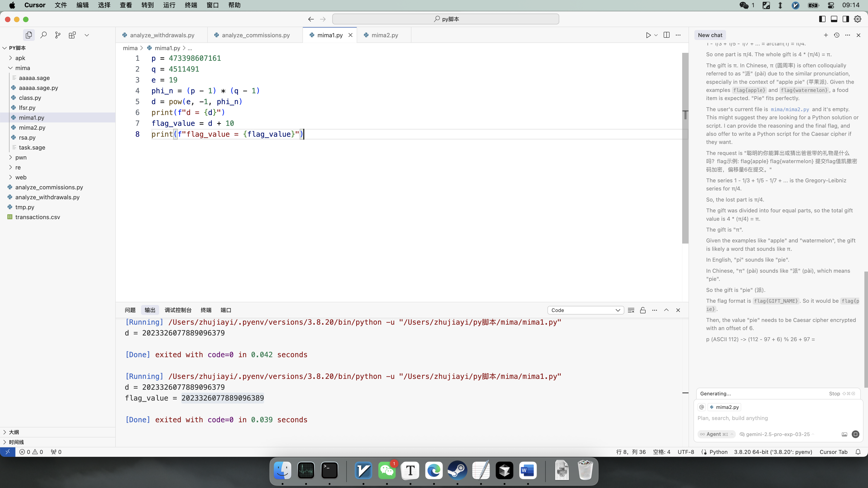Viewport: 868px width, 488px height.
Task: Open aaaaa.sage file
Action: [34, 78]
